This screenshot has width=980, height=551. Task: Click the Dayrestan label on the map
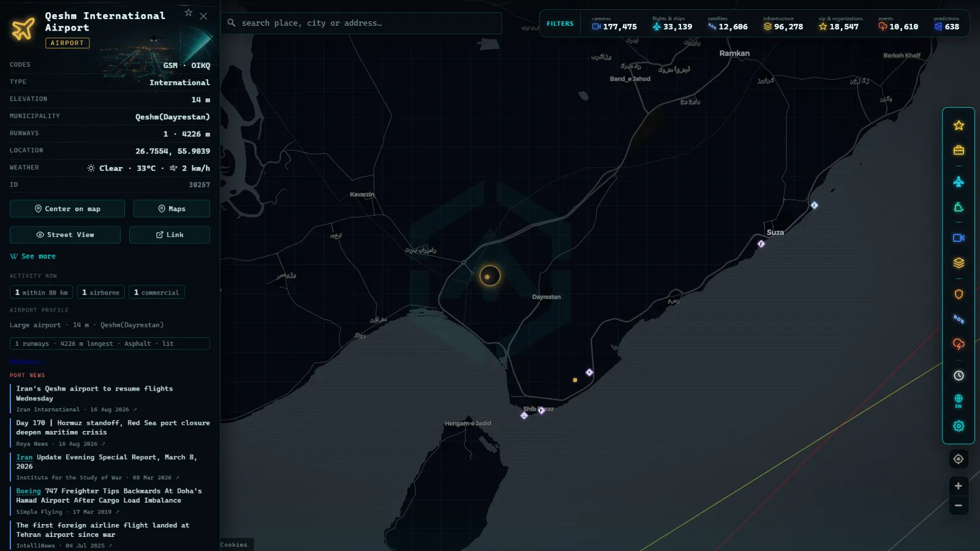click(546, 297)
